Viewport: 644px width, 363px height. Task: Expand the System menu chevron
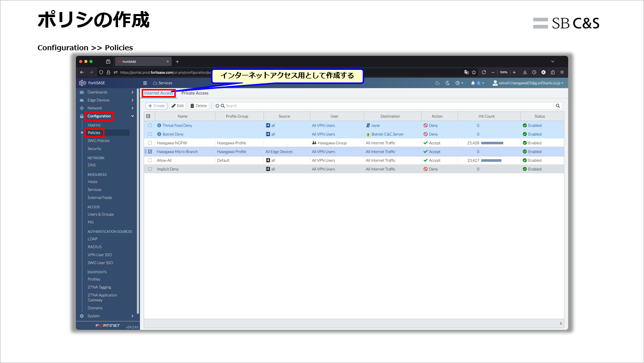(x=133, y=316)
